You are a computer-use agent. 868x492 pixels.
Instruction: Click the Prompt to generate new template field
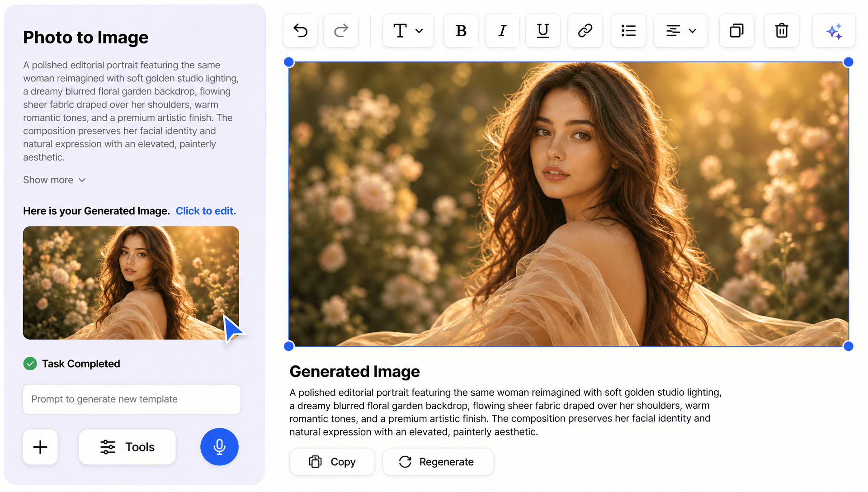pyautogui.click(x=132, y=399)
